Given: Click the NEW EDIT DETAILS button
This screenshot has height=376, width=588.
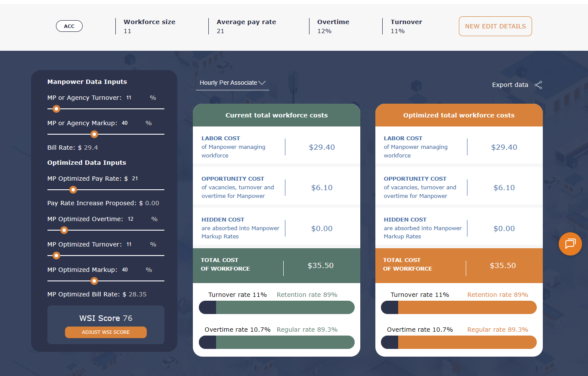Looking at the screenshot, I should click(495, 26).
